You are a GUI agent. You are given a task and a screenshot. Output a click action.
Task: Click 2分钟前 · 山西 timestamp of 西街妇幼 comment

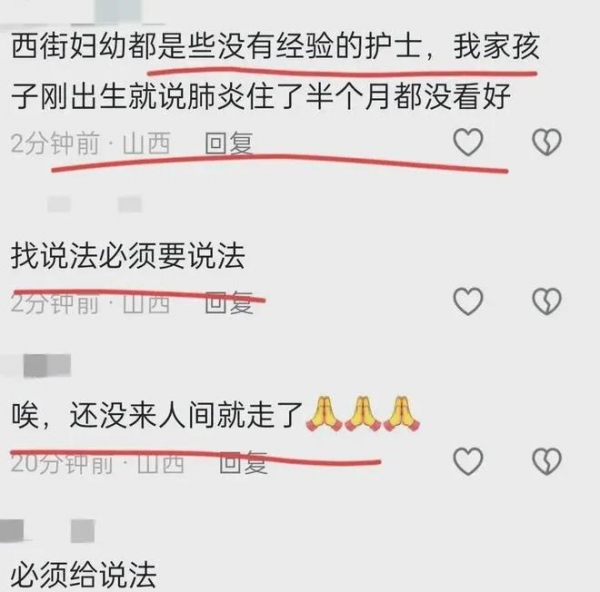point(90,144)
